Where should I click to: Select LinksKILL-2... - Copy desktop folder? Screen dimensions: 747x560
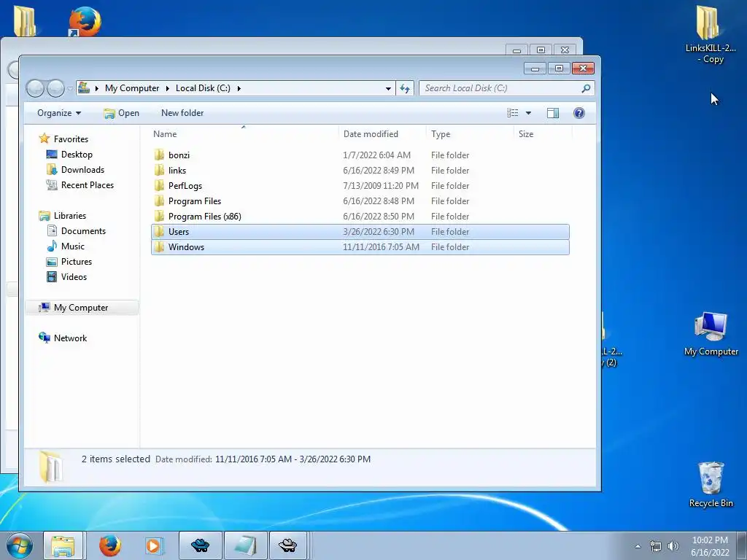[x=711, y=34]
